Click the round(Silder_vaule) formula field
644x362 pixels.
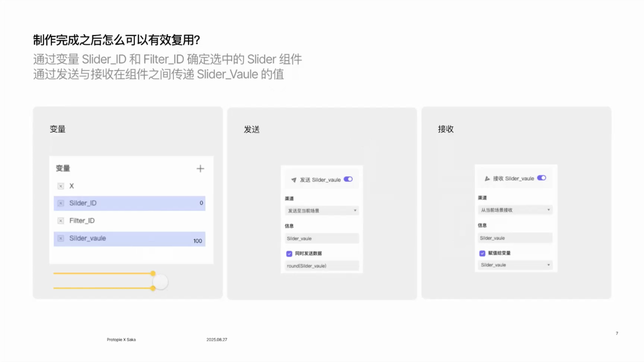(321, 266)
